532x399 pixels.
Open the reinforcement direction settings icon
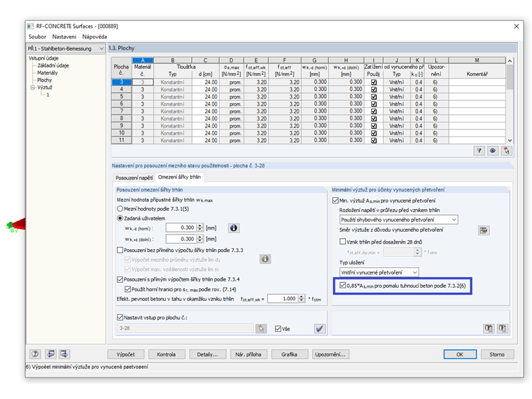[x=484, y=230]
